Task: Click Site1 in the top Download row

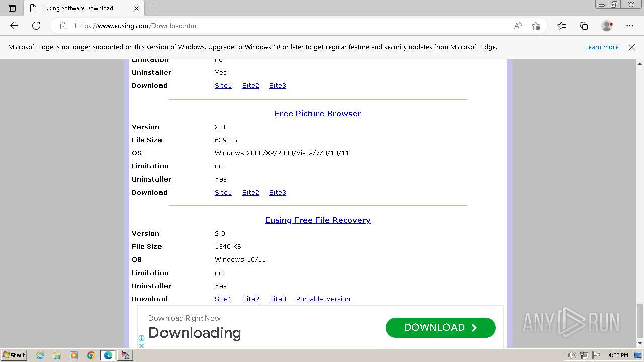Action: point(223,86)
